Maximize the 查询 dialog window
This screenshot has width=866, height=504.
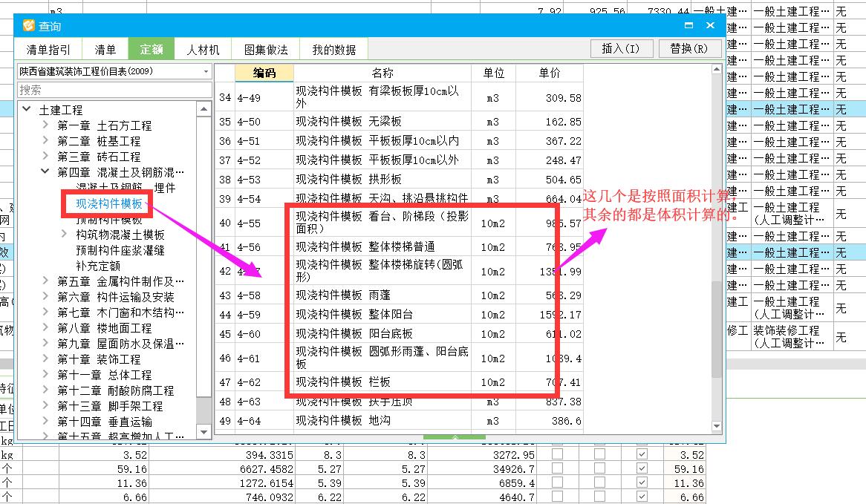coord(688,25)
